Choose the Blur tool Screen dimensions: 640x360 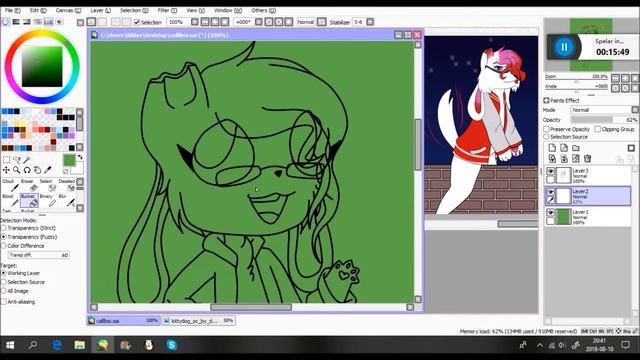click(67, 200)
